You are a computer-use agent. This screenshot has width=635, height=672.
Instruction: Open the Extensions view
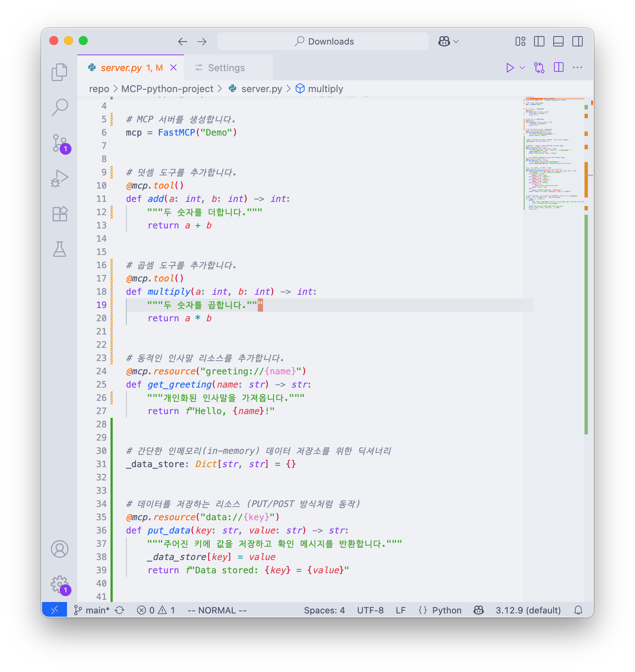pyautogui.click(x=59, y=214)
